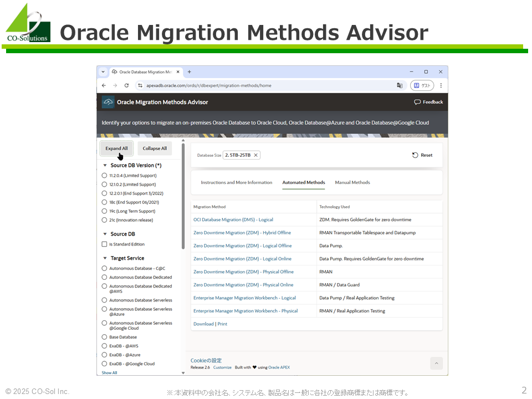Open ZDM - Logical Offline link
This screenshot has height=399, width=532.
point(243,245)
